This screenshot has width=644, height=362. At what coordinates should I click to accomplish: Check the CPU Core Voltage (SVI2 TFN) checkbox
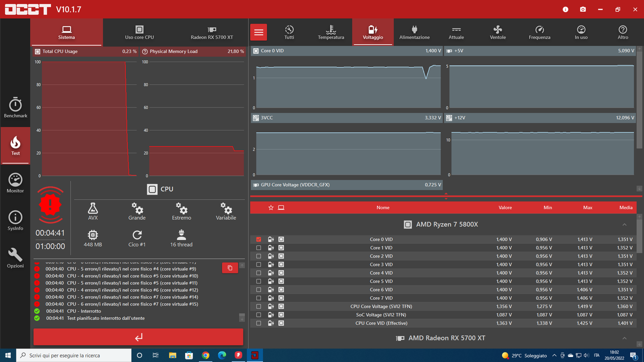coord(259,306)
